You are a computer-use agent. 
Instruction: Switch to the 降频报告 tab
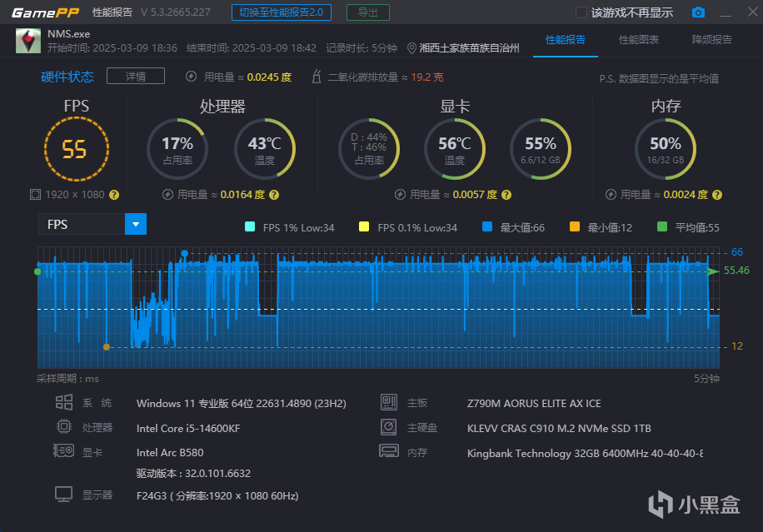tap(712, 40)
